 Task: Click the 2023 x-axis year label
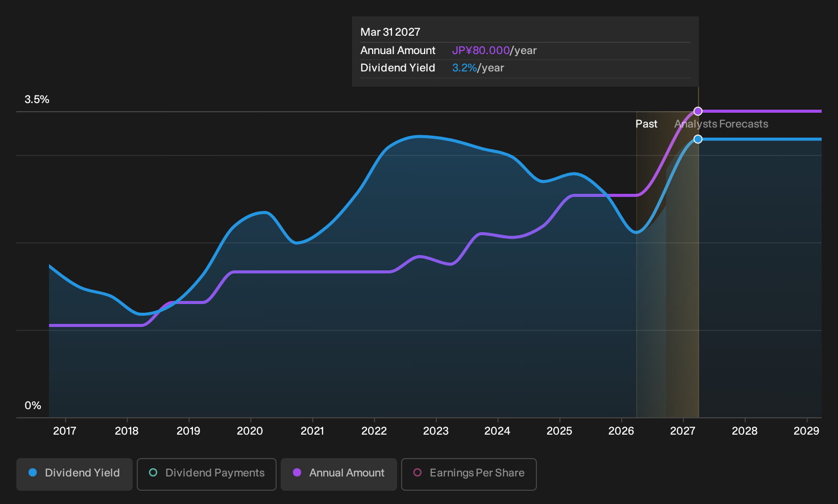(436, 431)
